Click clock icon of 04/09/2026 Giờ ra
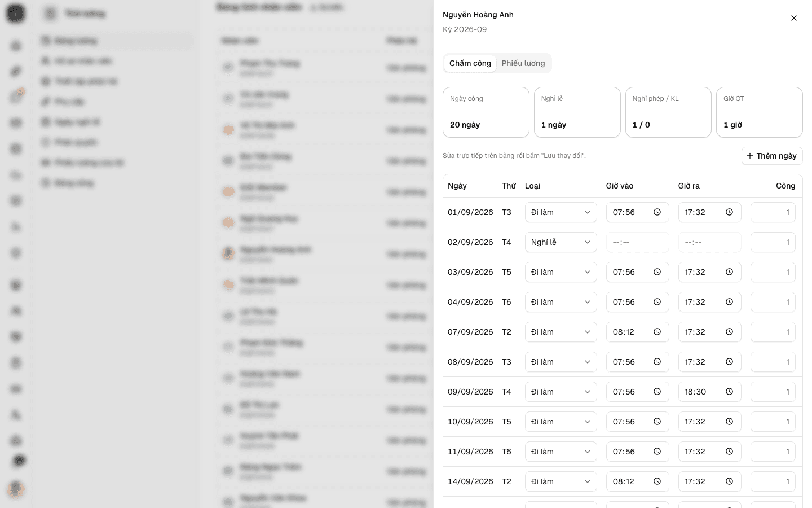Screen dimensions: 812x508 point(729,302)
